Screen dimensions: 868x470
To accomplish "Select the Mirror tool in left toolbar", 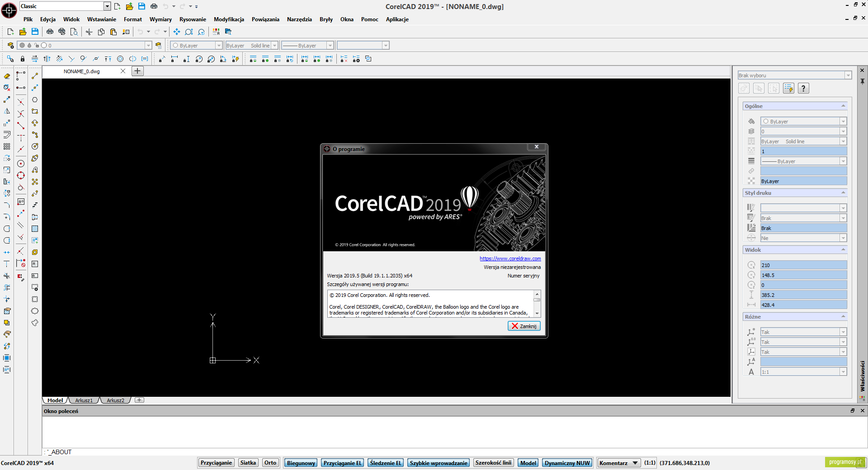I will click(7, 111).
